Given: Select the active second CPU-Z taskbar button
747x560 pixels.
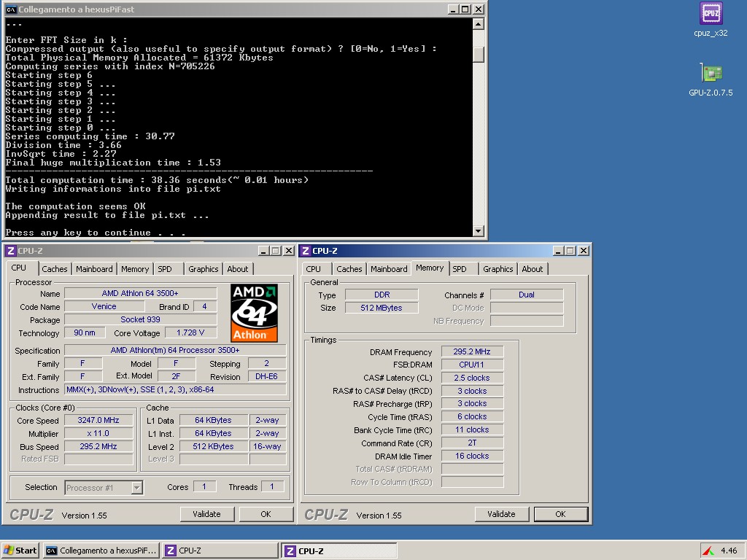Looking at the screenshot, I should tap(338, 551).
